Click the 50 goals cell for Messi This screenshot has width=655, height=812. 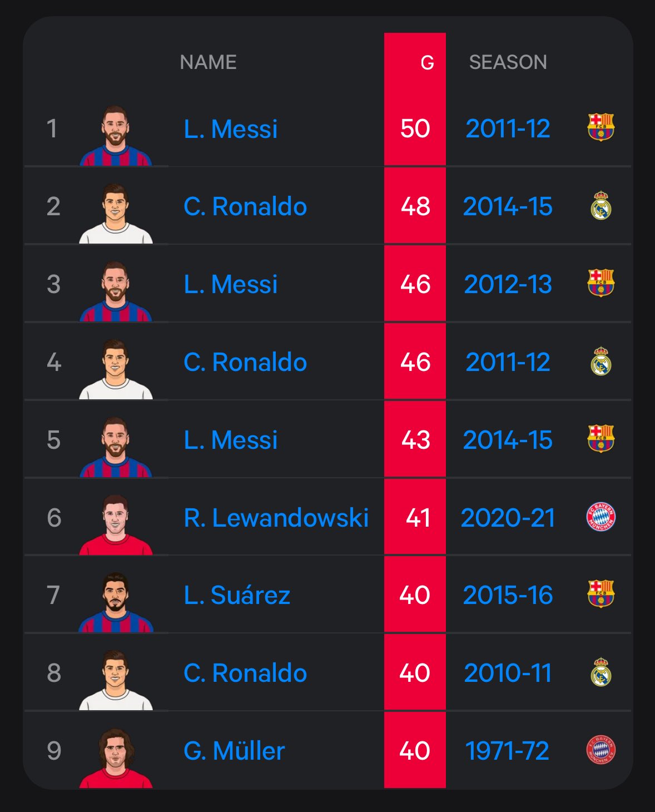[415, 129]
